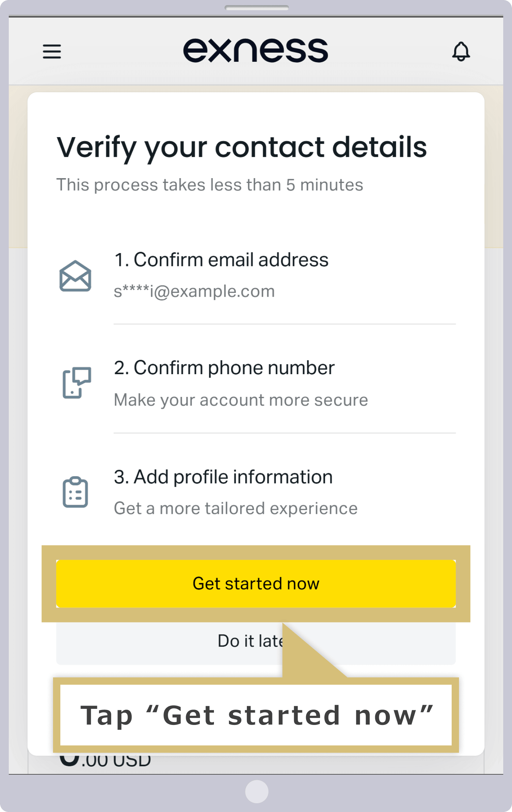Click Make your account more secure text
Viewport: 512px width, 812px height.
(241, 400)
